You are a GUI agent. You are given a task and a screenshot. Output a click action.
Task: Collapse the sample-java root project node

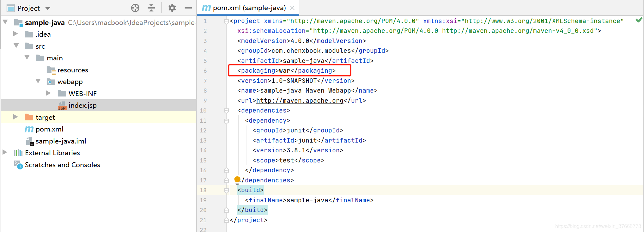point(5,22)
